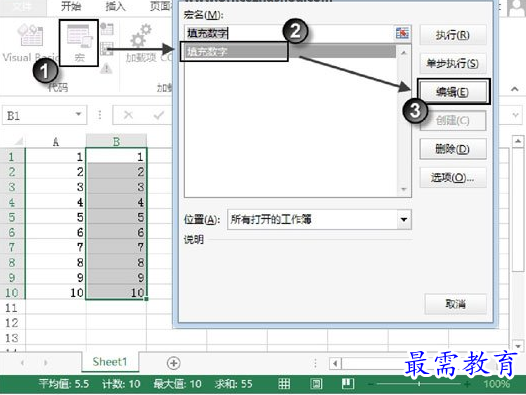Switch to Page Break Preview icon
526x395 pixels.
coord(348,384)
